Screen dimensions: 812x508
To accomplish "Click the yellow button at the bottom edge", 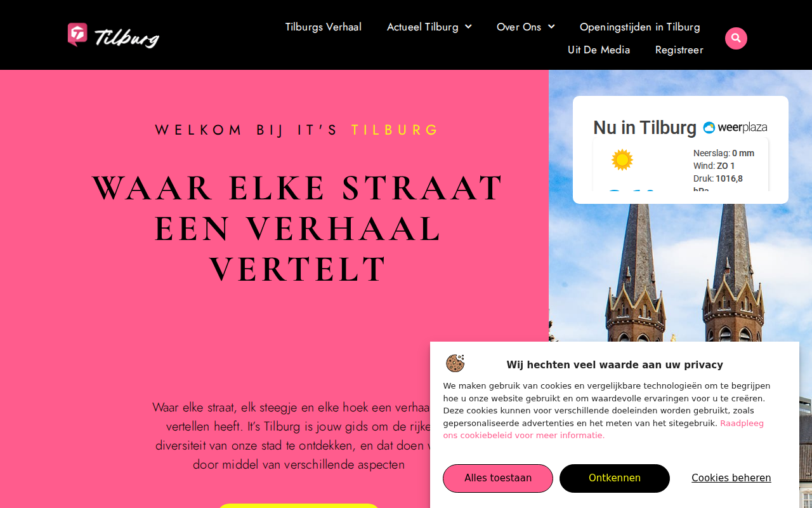I will (298, 506).
